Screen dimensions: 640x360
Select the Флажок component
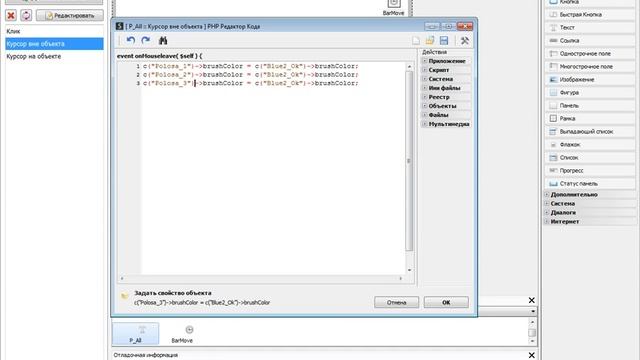tap(590, 145)
